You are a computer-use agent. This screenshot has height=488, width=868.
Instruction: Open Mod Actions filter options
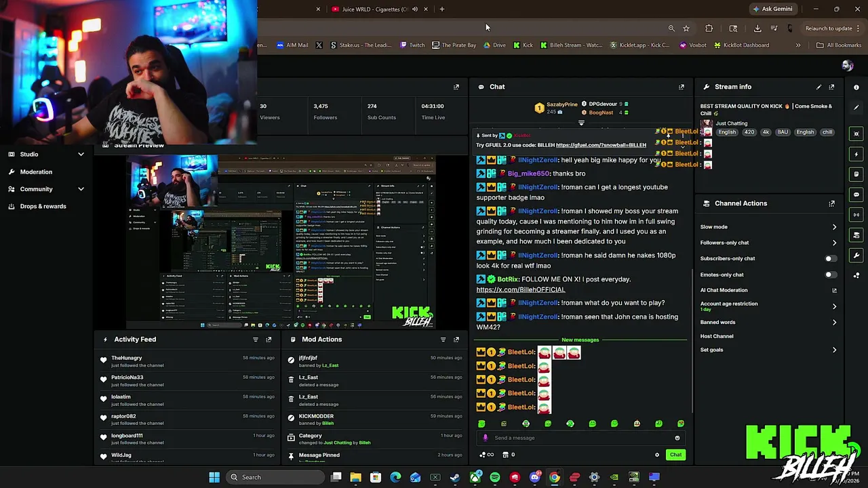(x=443, y=340)
